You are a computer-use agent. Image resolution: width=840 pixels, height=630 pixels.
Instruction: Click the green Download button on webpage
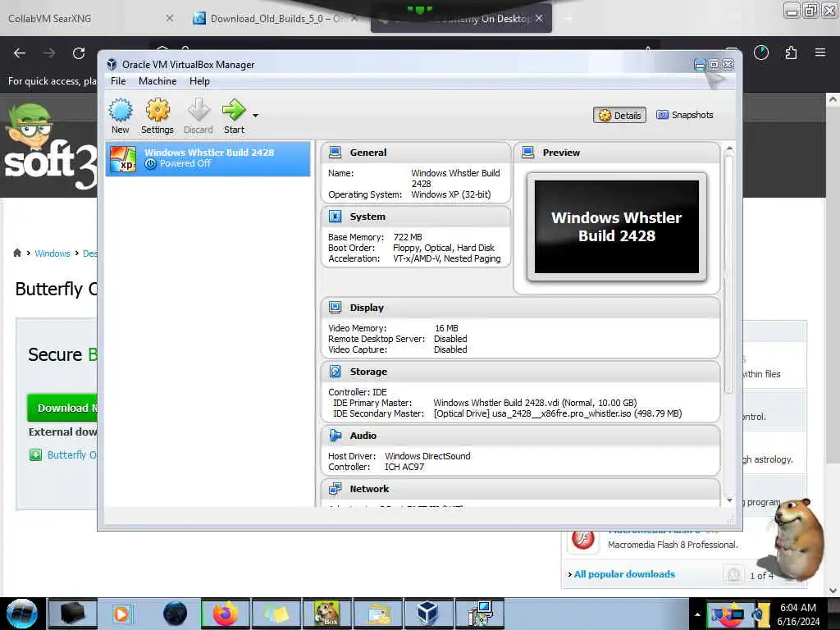(62, 408)
